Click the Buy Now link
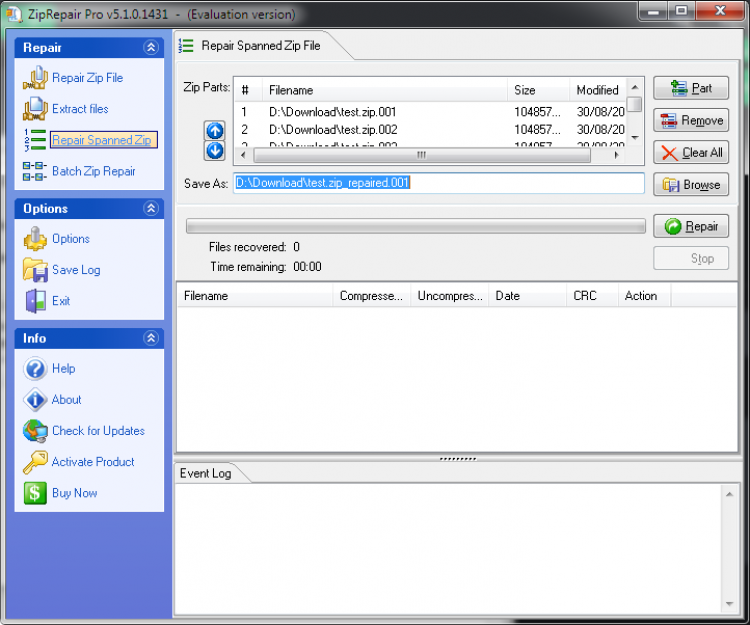The height and width of the screenshot is (625, 750). pyautogui.click(x=75, y=493)
